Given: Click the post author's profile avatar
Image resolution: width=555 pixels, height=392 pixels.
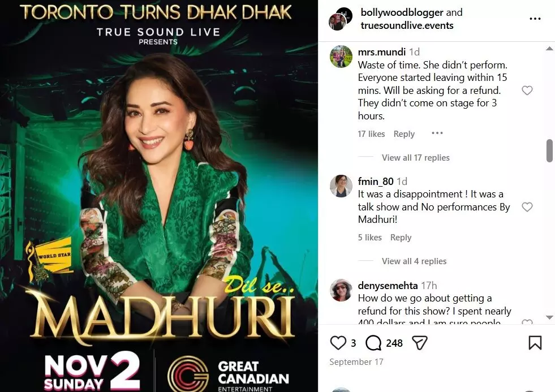Looking at the screenshot, I should [x=340, y=19].
